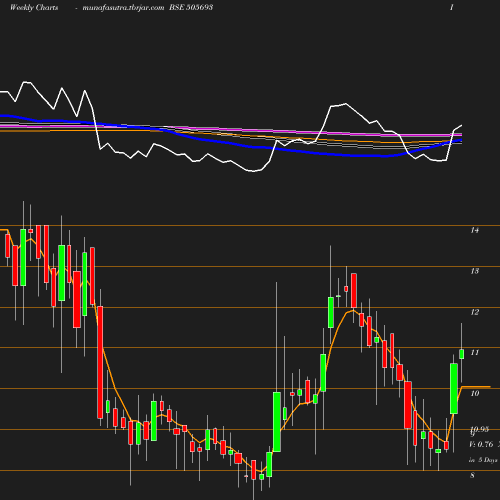
Task: Click the latest green candlestick near 11
Action: click(462, 354)
